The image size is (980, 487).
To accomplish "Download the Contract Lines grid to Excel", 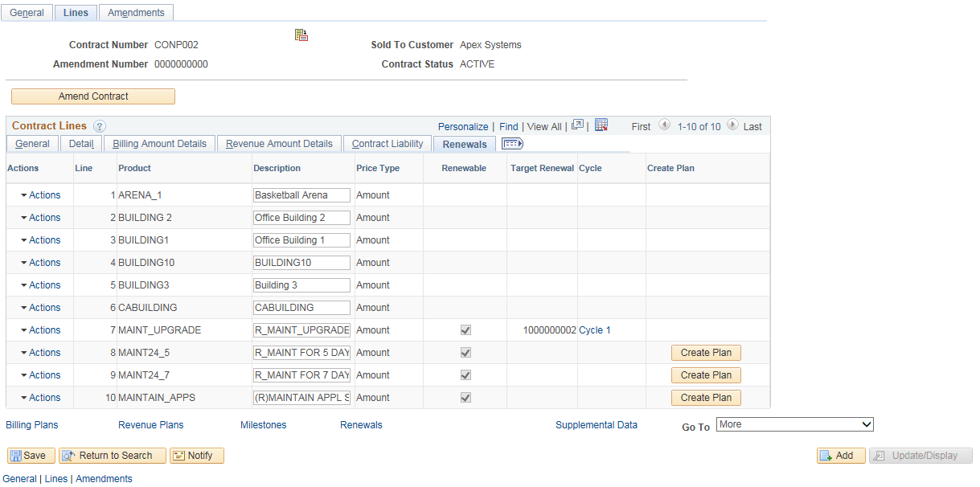I will pyautogui.click(x=601, y=125).
